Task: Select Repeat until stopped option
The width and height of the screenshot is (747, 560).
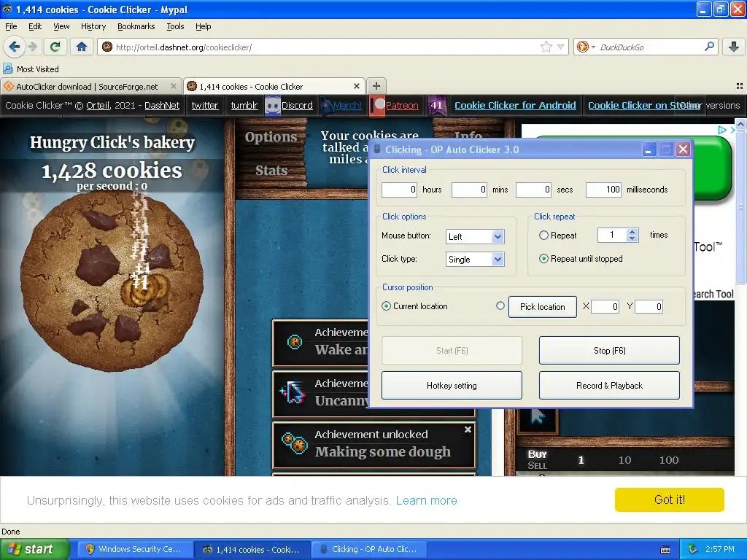Action: point(543,259)
